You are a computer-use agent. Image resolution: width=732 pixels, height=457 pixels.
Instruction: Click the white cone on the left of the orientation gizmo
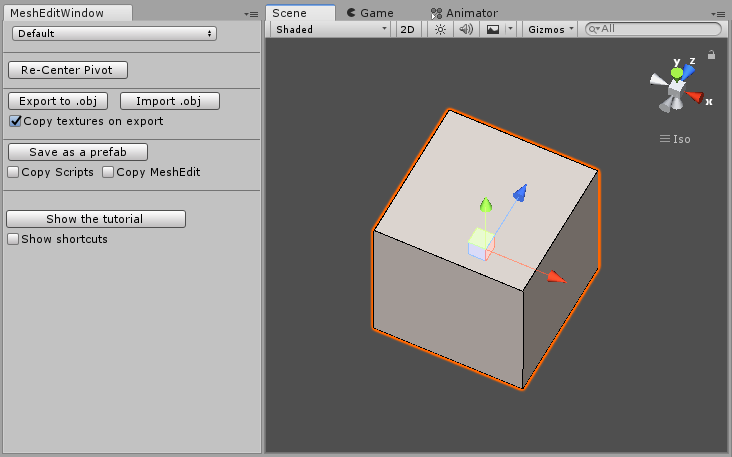[659, 80]
